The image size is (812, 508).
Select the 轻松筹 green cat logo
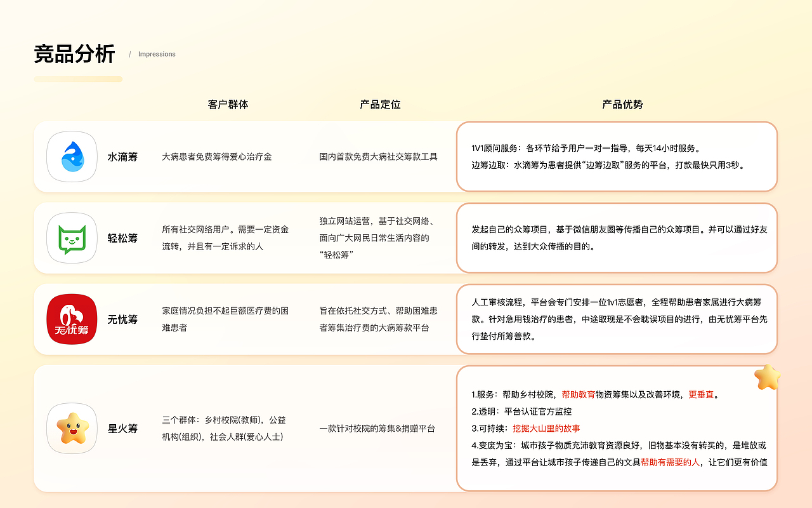71,237
